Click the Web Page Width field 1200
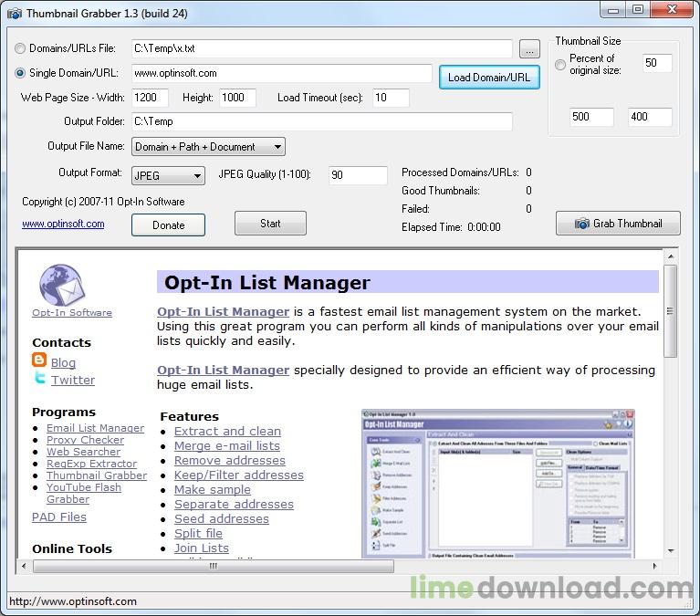 [x=150, y=98]
